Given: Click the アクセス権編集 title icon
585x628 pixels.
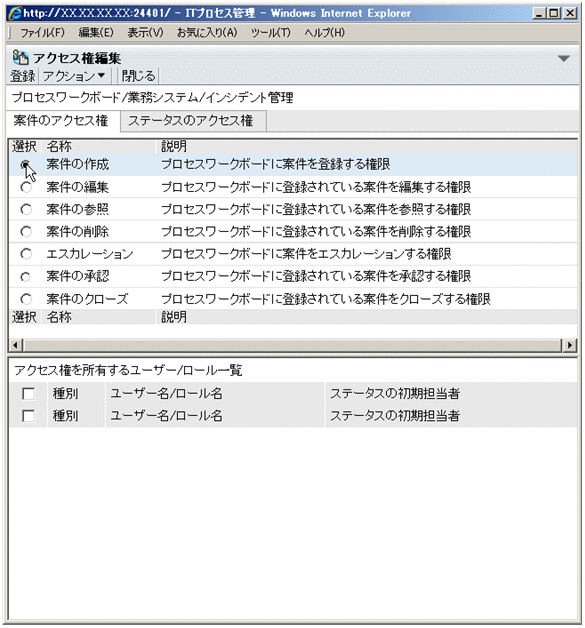Looking at the screenshot, I should tap(20, 58).
